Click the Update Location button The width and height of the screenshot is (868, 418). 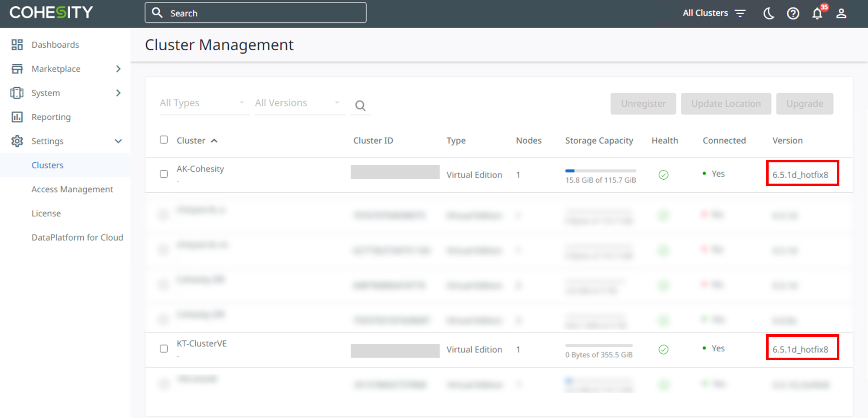[x=726, y=104]
